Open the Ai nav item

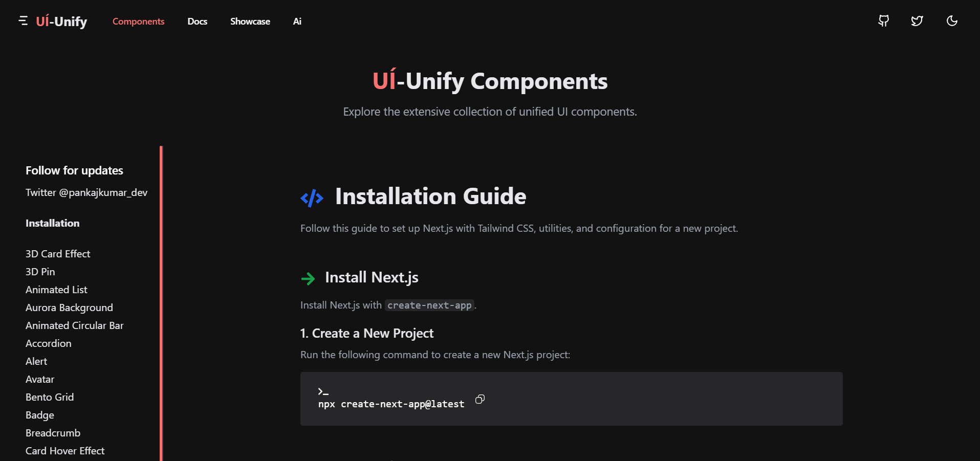click(297, 21)
